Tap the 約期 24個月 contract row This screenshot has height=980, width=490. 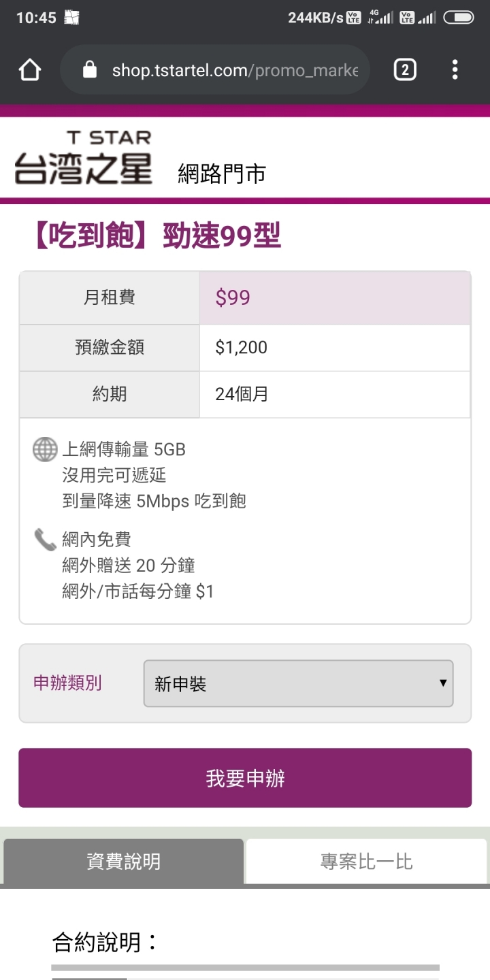(245, 394)
